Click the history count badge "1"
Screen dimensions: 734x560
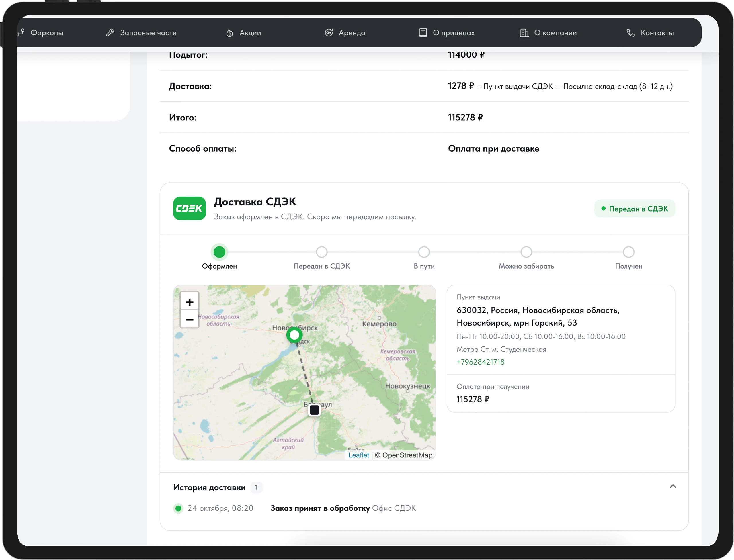pos(256,487)
